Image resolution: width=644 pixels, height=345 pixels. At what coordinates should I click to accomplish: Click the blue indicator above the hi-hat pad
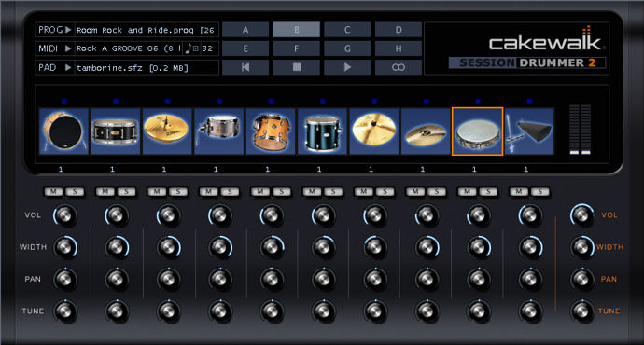click(167, 101)
